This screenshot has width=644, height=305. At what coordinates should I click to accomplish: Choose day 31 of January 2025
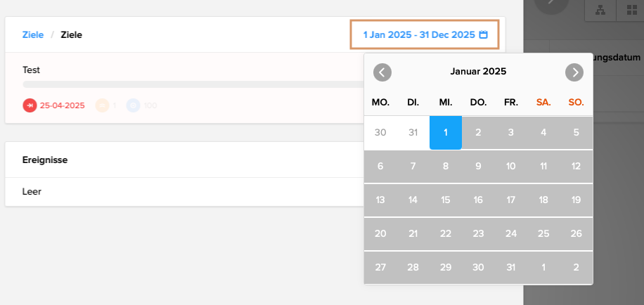tap(511, 267)
